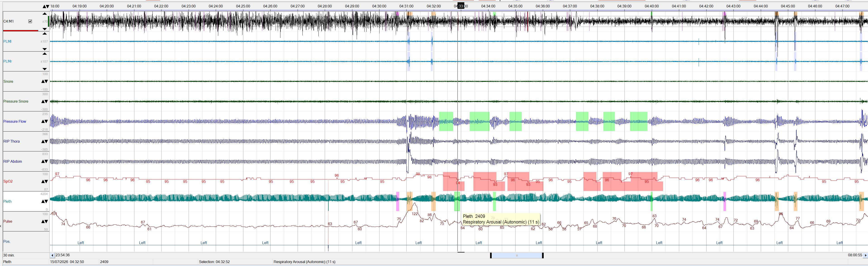Image resolution: width=868 pixels, height=266 pixels.
Task: Click the 2409 value in the status bar
Action: coord(104,262)
